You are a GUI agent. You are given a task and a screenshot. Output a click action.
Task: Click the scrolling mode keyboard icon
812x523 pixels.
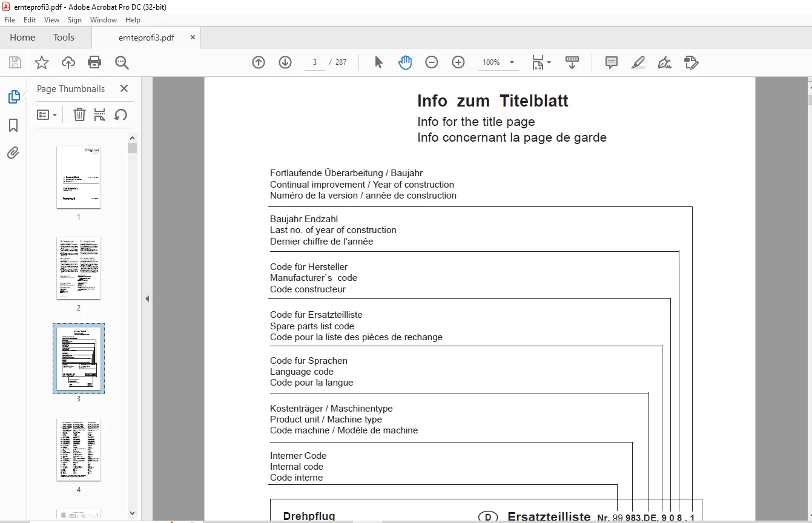coord(572,62)
